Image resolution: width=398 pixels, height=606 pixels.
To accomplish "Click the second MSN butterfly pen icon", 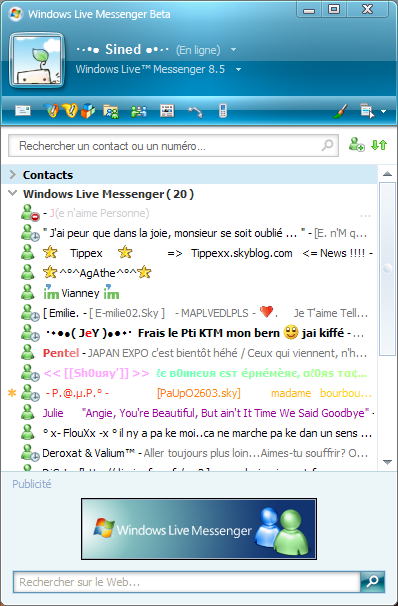I will [x=70, y=111].
